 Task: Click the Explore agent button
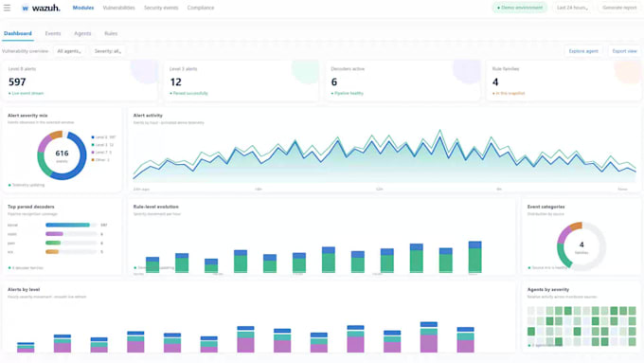[x=583, y=51]
